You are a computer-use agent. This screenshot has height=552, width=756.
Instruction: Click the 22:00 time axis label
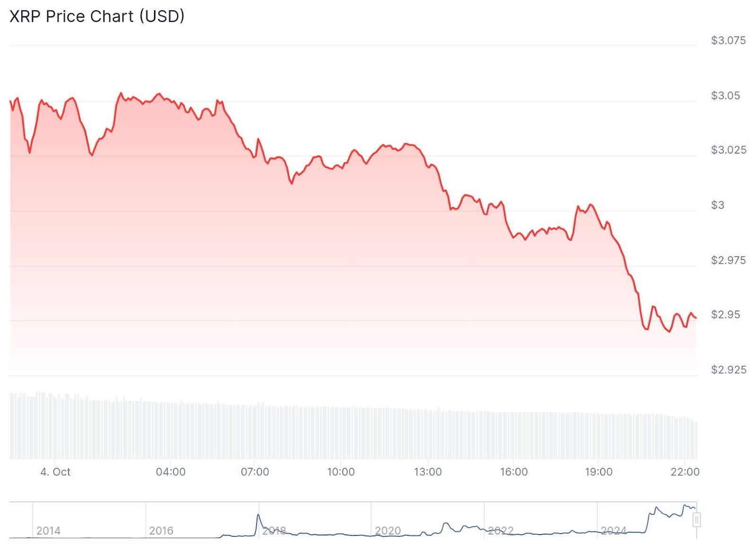685,472
